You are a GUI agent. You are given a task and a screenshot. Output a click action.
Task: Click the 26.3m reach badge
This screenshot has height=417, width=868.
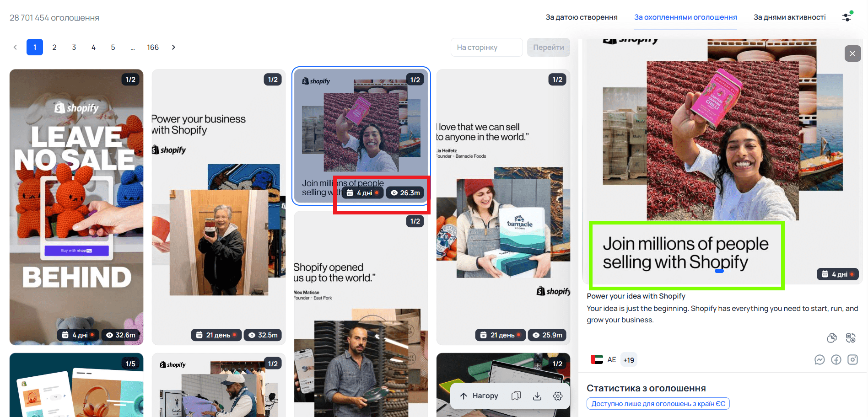click(405, 193)
